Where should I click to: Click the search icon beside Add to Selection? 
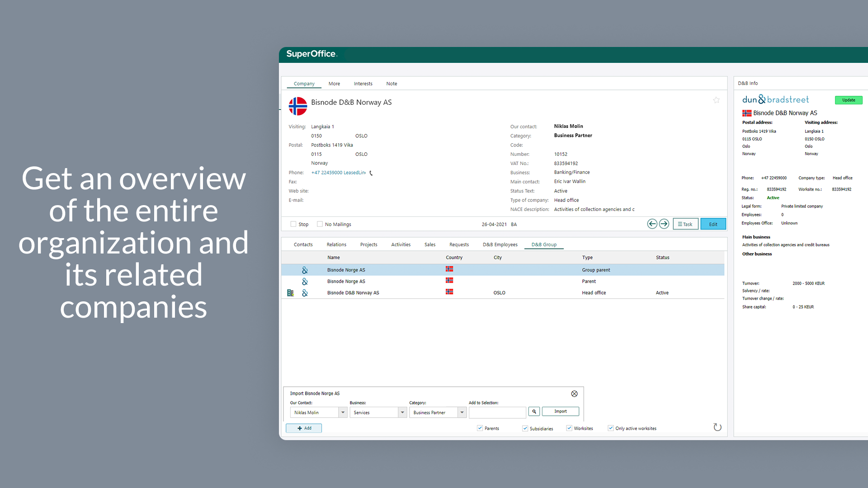click(534, 412)
